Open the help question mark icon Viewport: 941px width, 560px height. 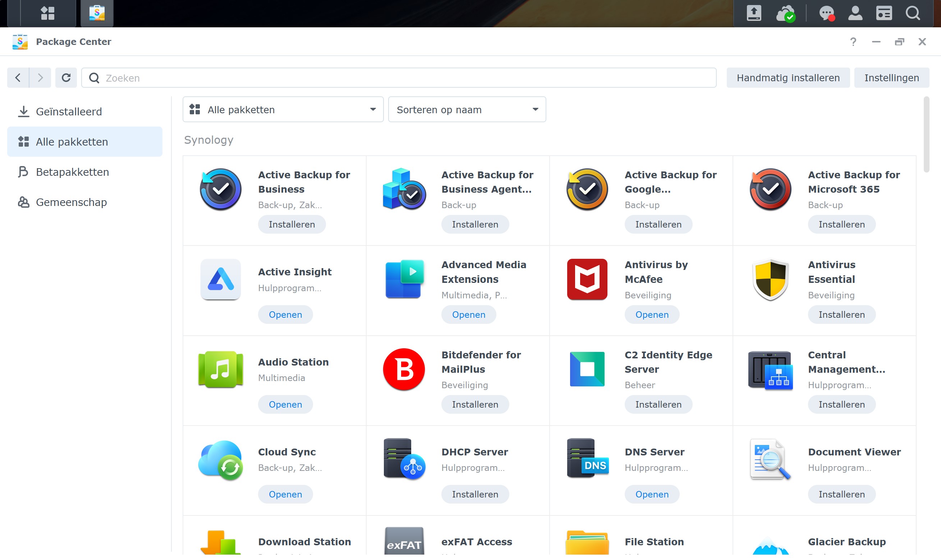click(853, 41)
